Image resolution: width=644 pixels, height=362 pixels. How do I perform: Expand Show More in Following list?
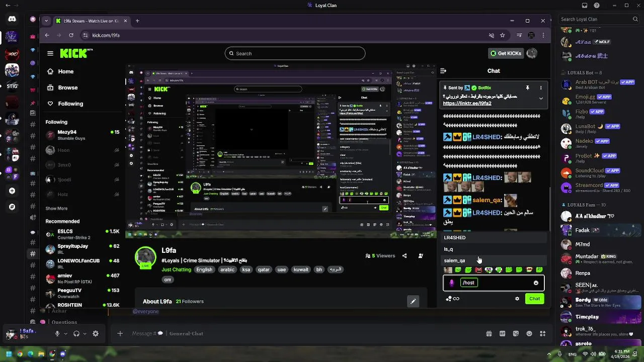click(x=56, y=208)
